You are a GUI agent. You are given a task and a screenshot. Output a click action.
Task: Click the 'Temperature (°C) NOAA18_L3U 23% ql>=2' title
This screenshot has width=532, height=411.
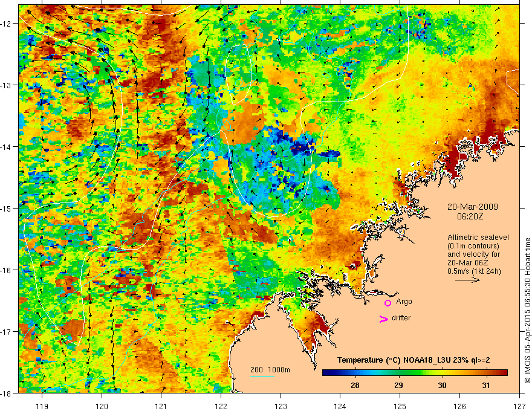(414, 360)
